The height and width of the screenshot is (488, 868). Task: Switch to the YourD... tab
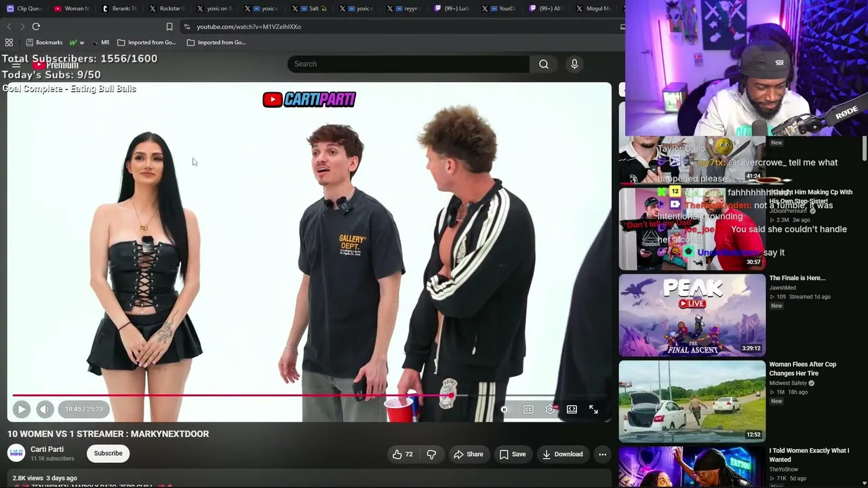pos(499,8)
